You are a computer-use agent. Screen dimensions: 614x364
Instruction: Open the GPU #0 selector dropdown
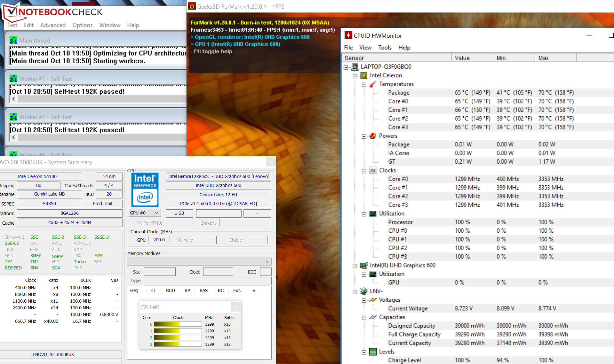click(145, 213)
